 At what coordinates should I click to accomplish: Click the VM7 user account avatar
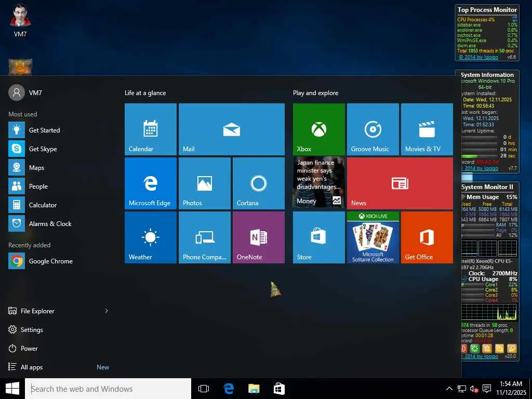[17, 92]
